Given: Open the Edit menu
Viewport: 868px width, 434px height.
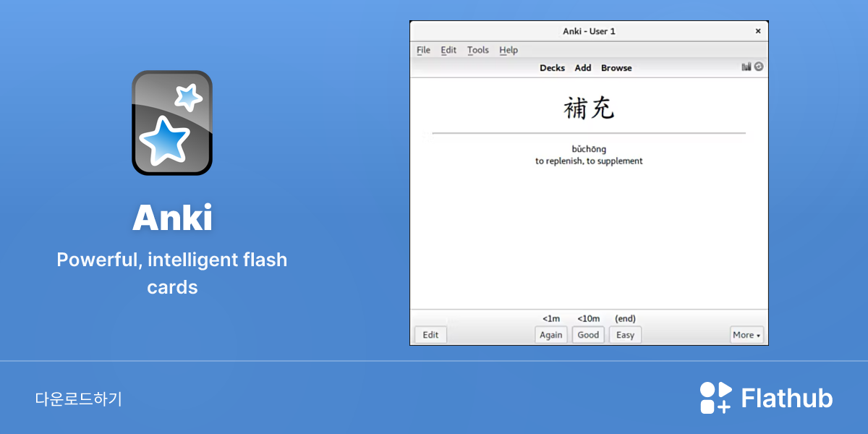Looking at the screenshot, I should (448, 50).
